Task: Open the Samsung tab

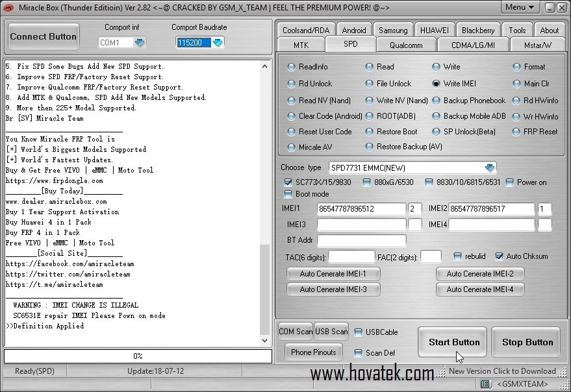Action: (x=393, y=31)
